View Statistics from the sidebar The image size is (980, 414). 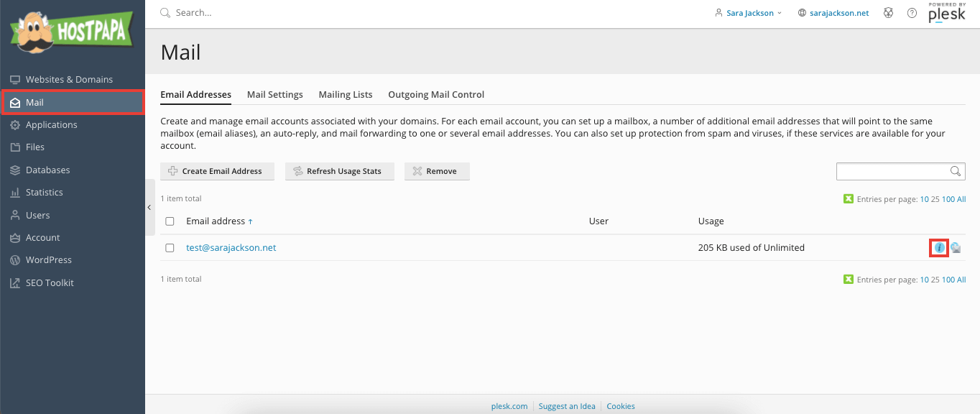coord(44,192)
